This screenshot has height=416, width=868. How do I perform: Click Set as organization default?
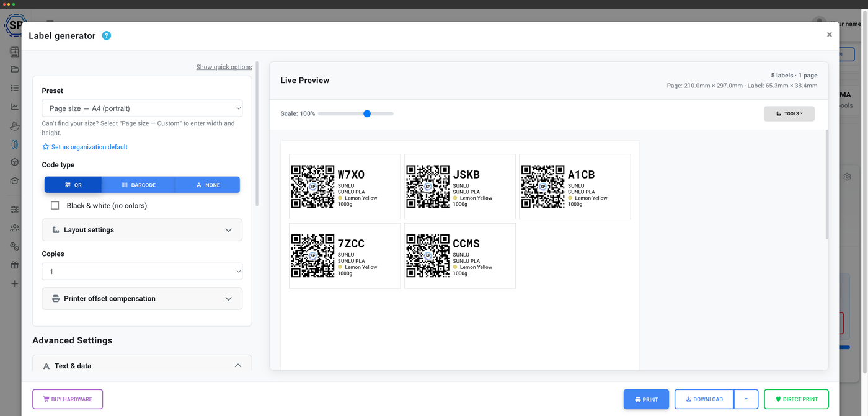tap(85, 147)
